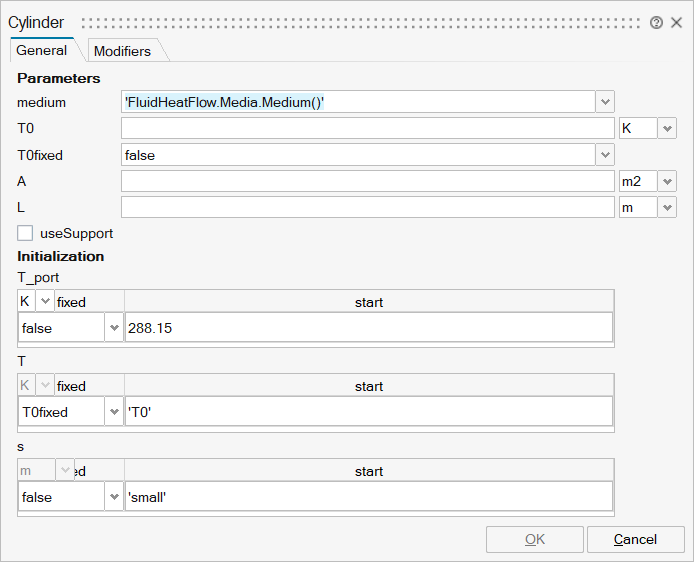Close the Cylinder dialog
Image resolution: width=694 pixels, height=562 pixels.
coord(677,22)
